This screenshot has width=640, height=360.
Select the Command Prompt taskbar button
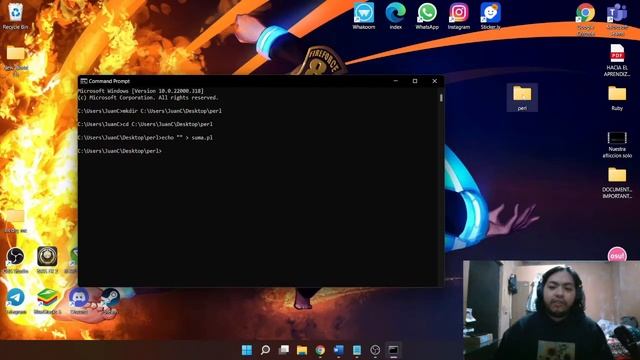393,350
